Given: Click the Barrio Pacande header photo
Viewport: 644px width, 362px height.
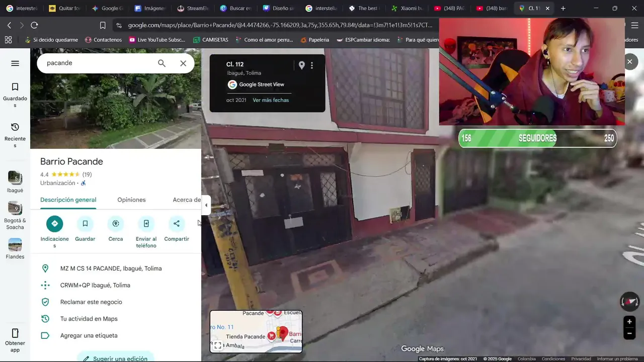Looking at the screenshot, I should click(116, 112).
